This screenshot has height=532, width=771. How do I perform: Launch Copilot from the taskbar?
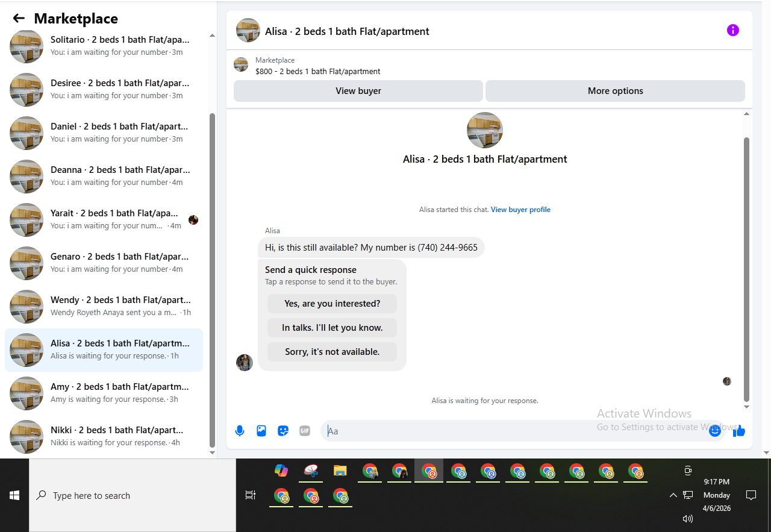[x=281, y=471]
